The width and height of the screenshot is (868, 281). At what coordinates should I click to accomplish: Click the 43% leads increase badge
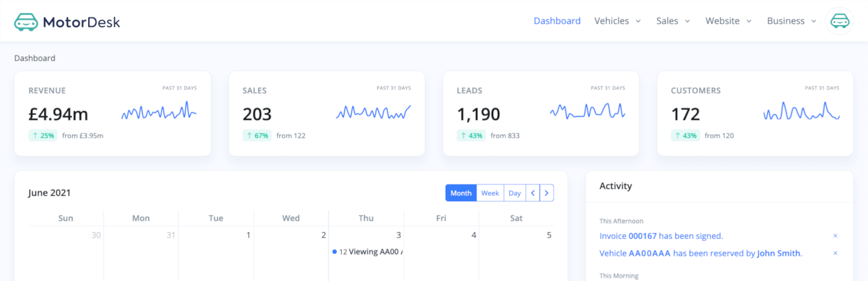click(471, 135)
